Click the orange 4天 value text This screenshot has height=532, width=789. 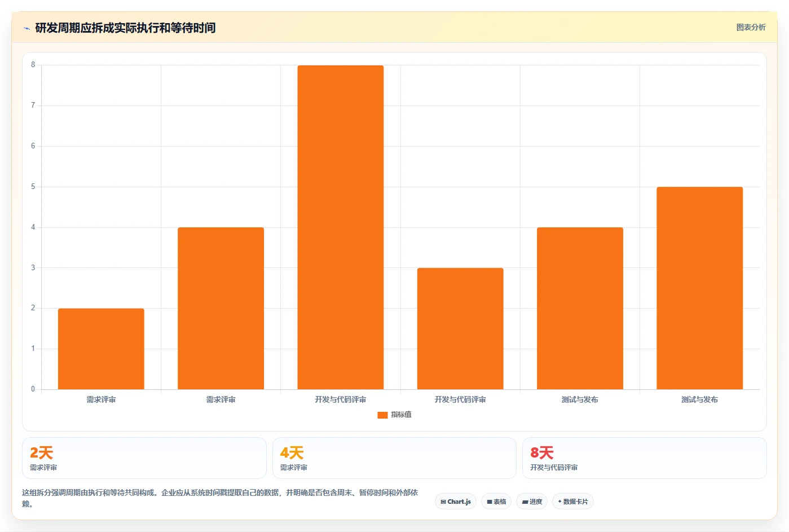tap(292, 452)
